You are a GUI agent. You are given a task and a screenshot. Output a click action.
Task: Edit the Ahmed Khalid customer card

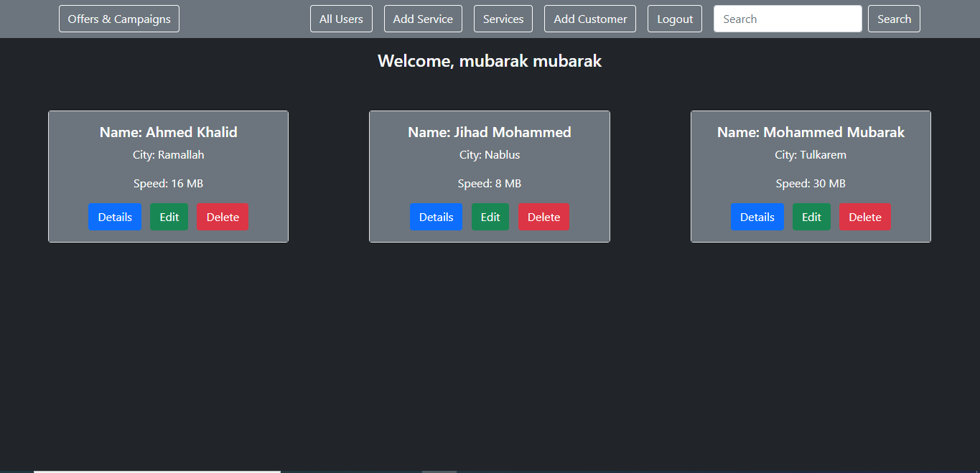click(x=169, y=217)
